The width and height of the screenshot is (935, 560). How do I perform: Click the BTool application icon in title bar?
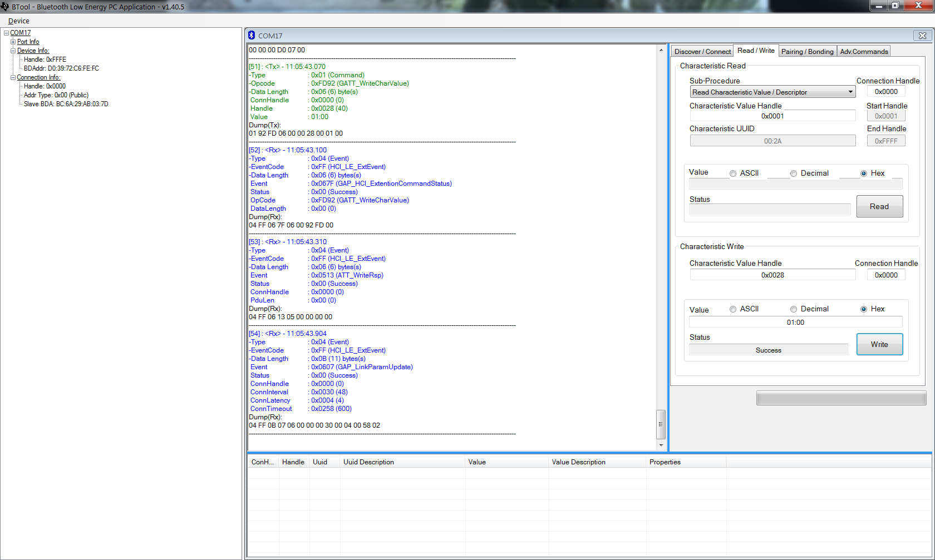[x=4, y=7]
